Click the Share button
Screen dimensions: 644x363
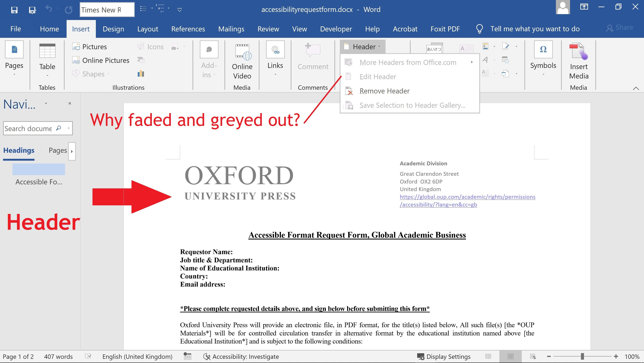coord(619,28)
